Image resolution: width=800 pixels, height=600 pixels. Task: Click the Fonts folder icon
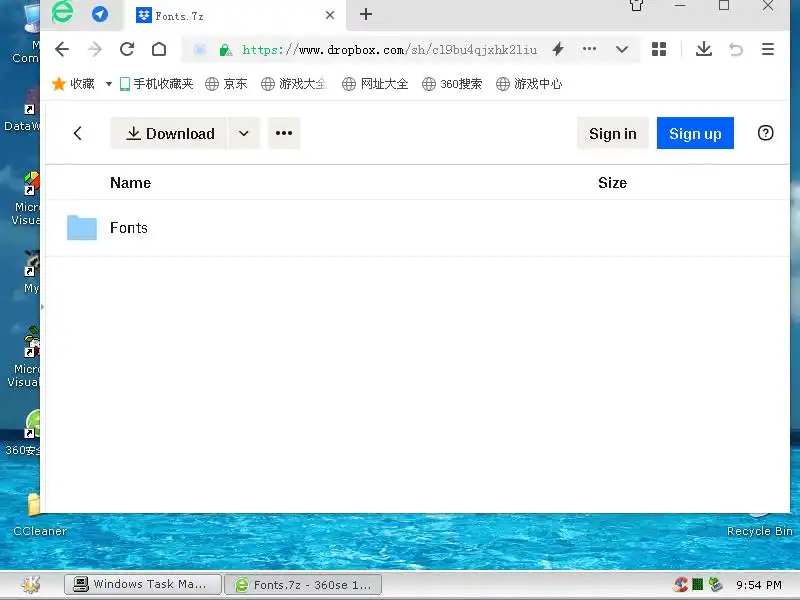(82, 228)
